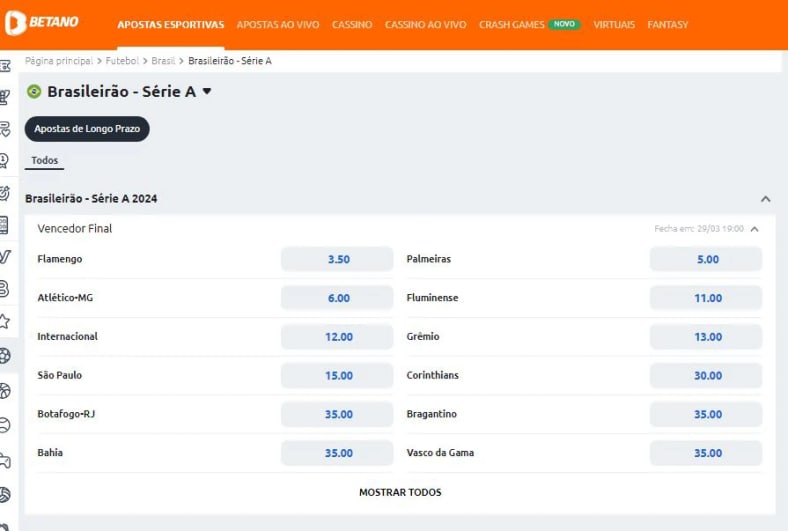The height and width of the screenshot is (531, 788).
Task: Bet on São Paulo at odds 15.00
Action: [337, 375]
